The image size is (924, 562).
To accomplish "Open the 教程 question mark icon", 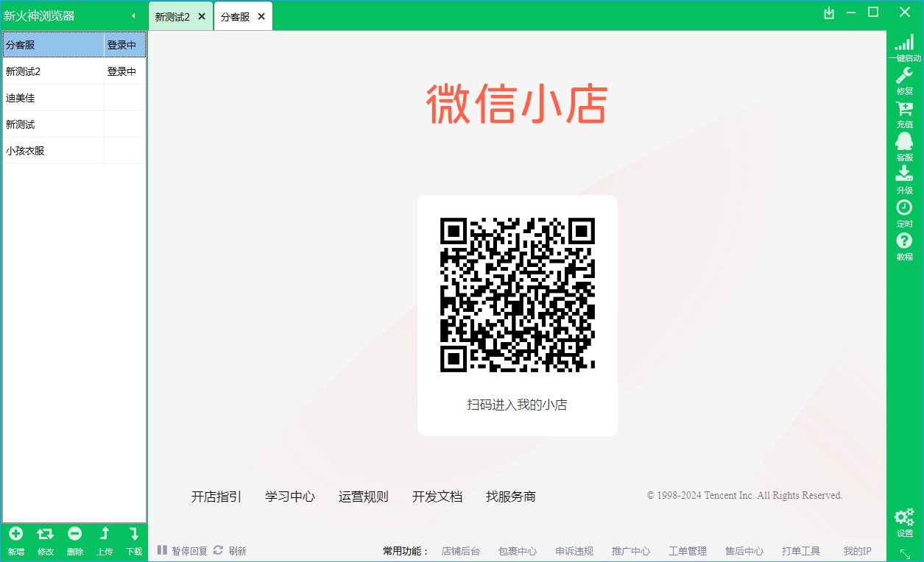I will tap(904, 241).
